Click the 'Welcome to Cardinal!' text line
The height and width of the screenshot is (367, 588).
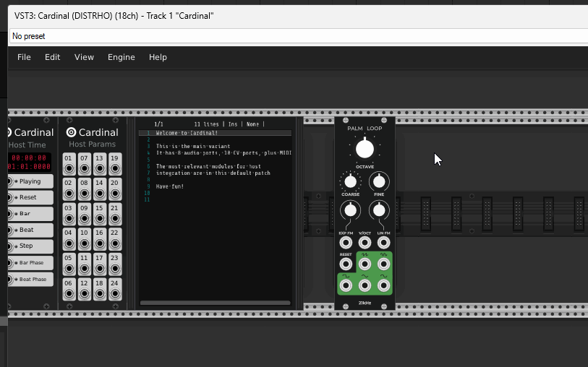click(x=187, y=133)
